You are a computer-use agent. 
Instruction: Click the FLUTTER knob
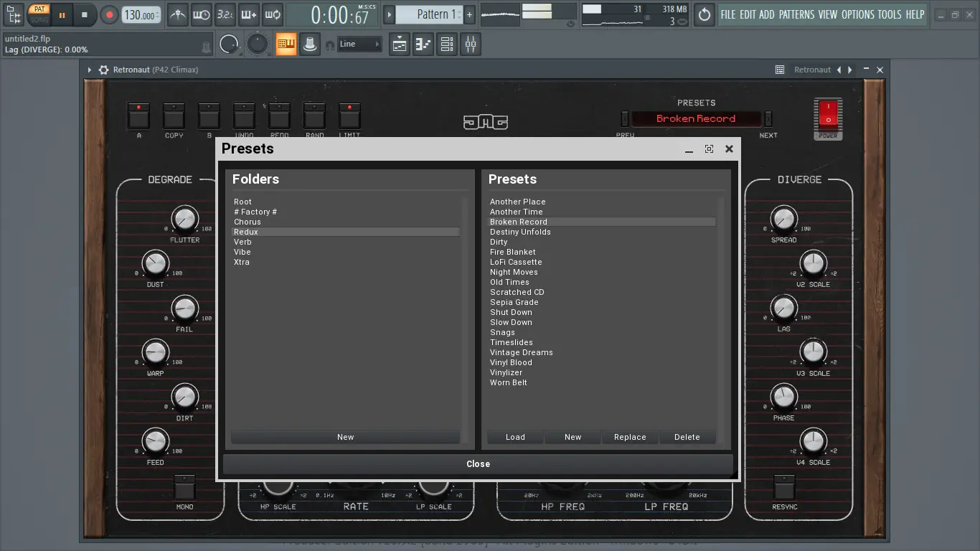pos(184,219)
